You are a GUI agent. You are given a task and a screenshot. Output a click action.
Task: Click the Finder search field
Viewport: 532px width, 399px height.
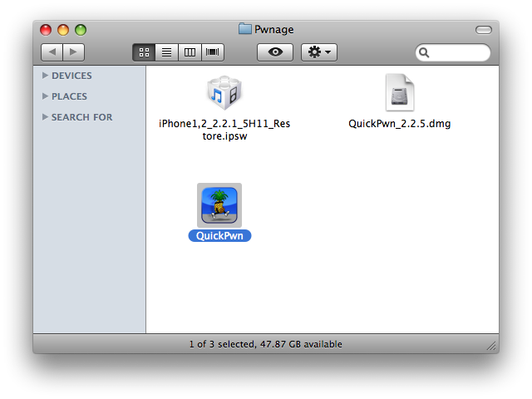coord(453,52)
